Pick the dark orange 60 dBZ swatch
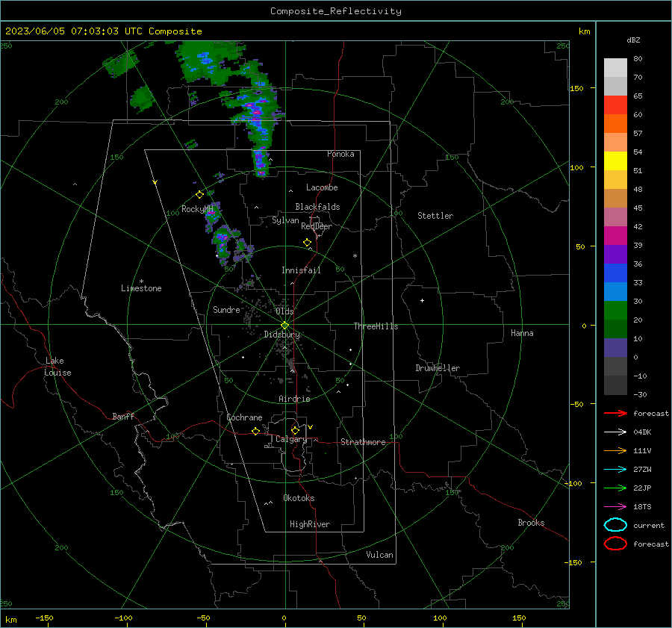 pyautogui.click(x=615, y=123)
